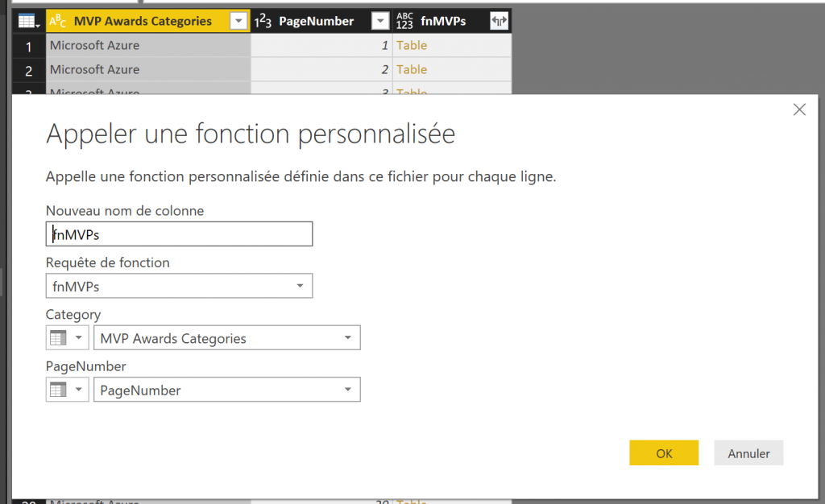Change Category parameter type via table icon

67,337
